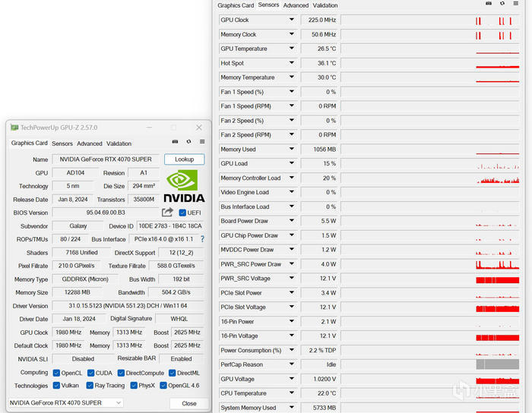Toggle the Ray Tracing checkbox
This screenshot has height=413, width=532.
click(x=90, y=386)
